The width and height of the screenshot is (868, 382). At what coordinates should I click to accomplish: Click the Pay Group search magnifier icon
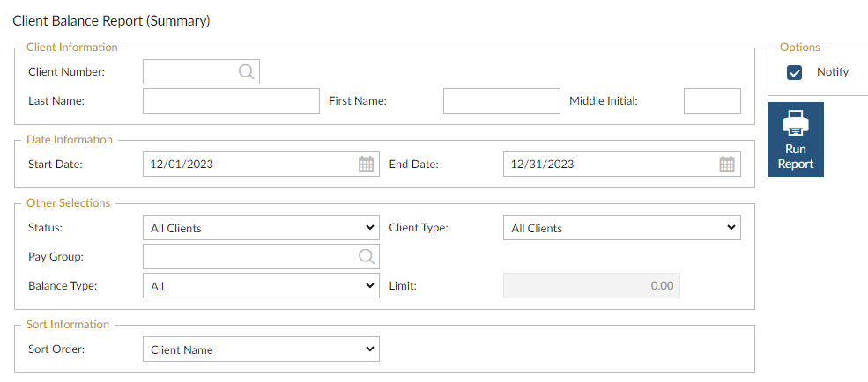366,256
